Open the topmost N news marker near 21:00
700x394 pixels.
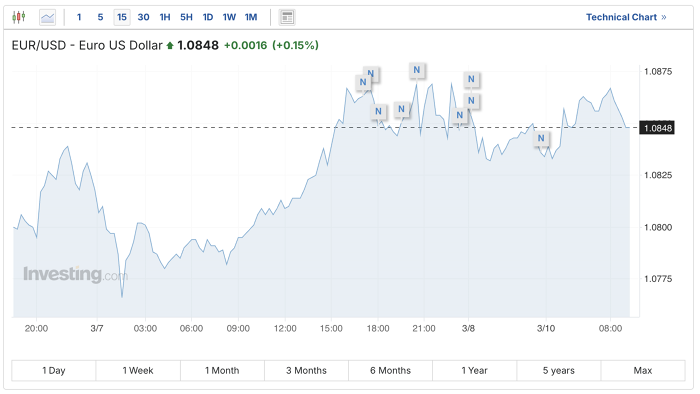coord(417,70)
